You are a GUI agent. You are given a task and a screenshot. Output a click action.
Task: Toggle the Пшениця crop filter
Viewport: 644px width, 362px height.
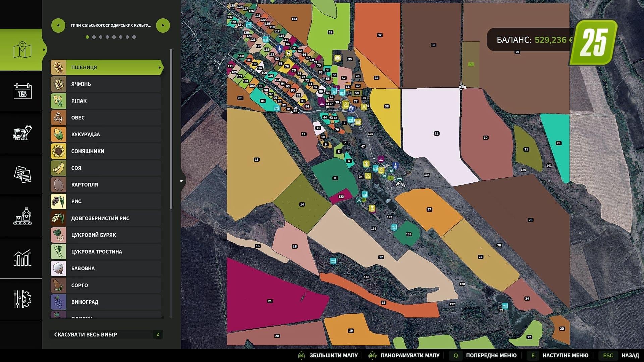pos(106,67)
